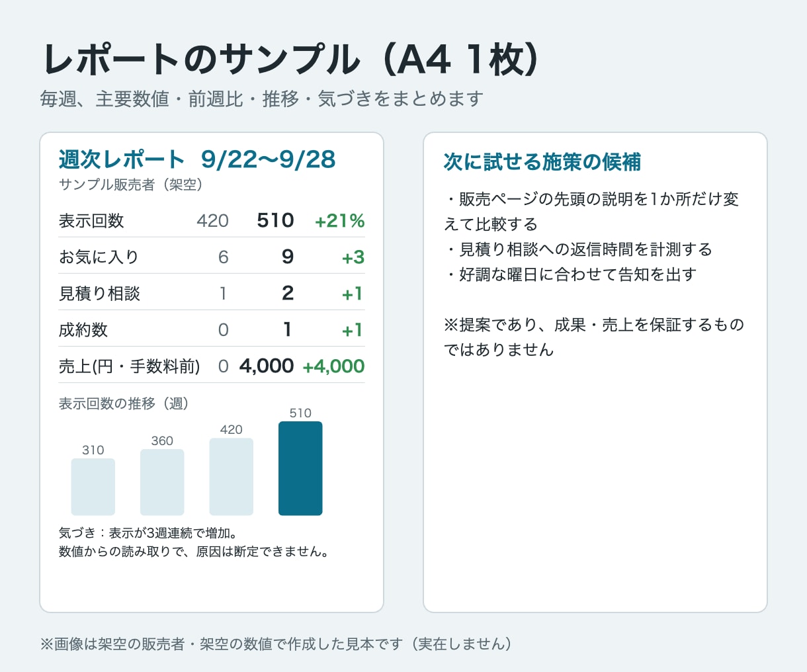Click the +21% change value
Viewport: 807px width, 672px height.
340,221
